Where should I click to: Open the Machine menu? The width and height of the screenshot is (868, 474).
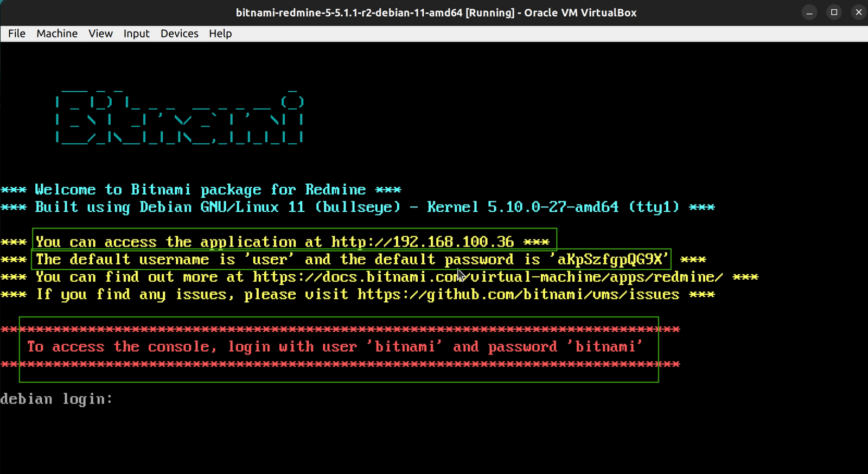pyautogui.click(x=57, y=34)
